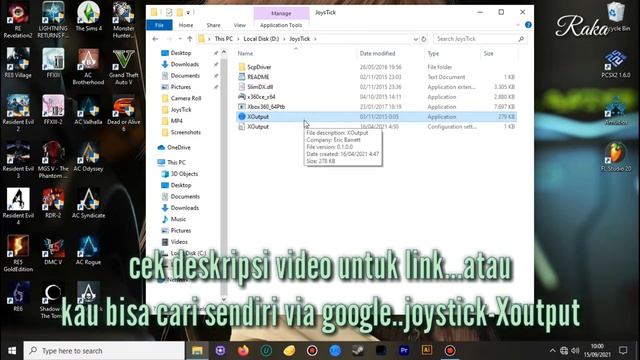Select Resident Evil 4 desktop icon
This screenshot has height=360, width=640.
pyautogui.click(x=18, y=207)
